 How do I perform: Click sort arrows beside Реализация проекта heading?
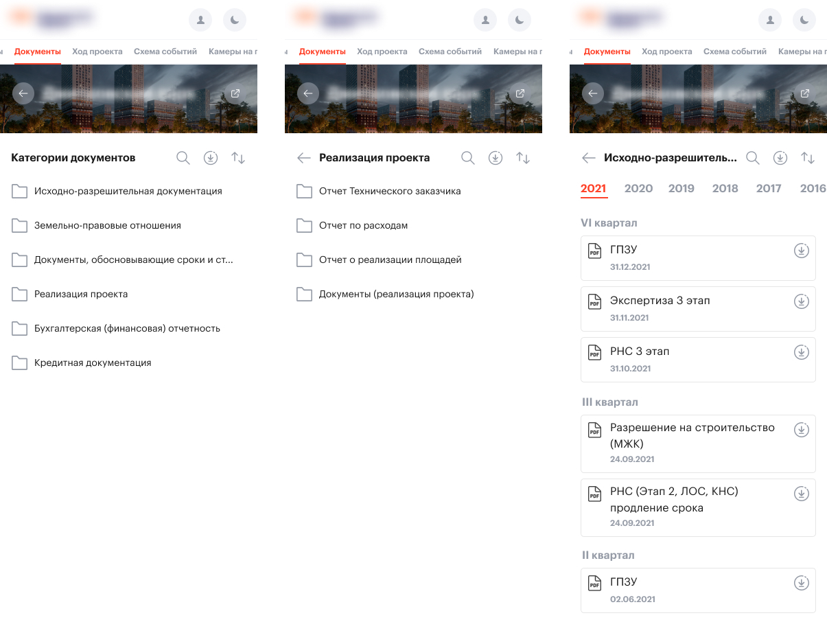[x=523, y=158]
